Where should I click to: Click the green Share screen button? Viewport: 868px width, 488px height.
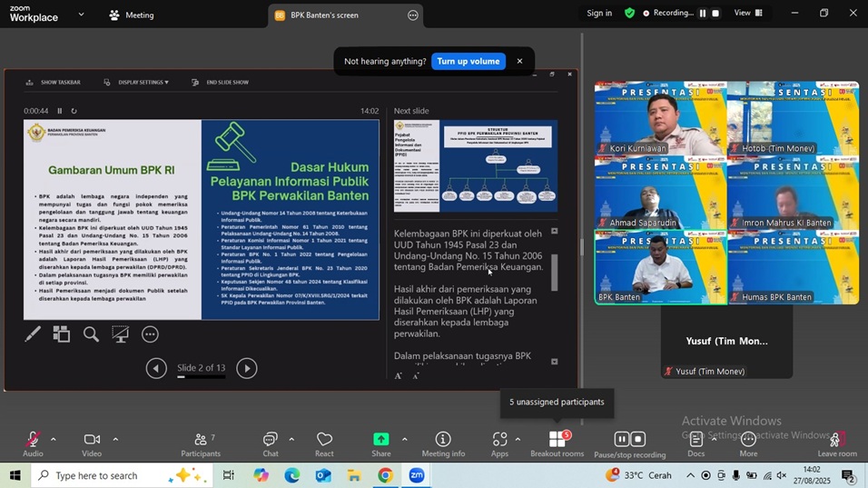pos(380,444)
